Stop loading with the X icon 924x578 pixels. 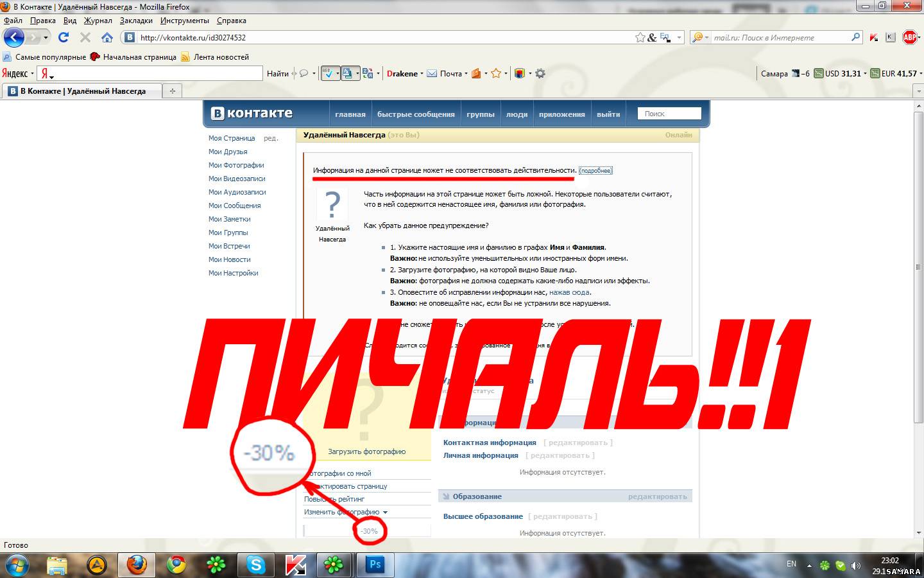click(85, 37)
